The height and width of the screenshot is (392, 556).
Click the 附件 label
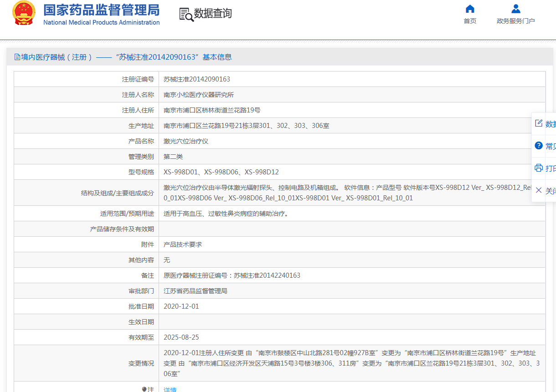point(148,244)
